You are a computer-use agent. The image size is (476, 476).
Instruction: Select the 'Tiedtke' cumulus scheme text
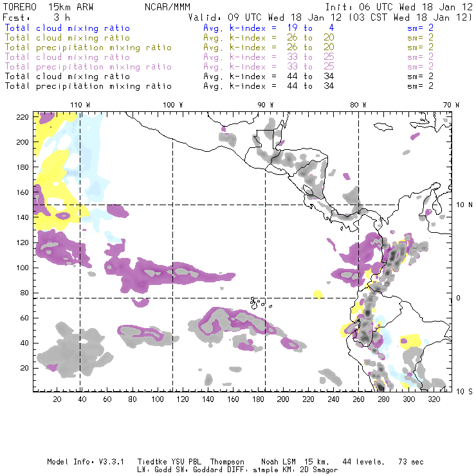click(x=152, y=462)
